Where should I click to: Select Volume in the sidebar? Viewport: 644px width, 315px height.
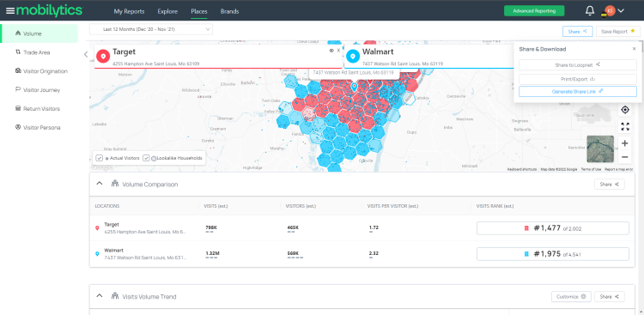(x=39, y=33)
